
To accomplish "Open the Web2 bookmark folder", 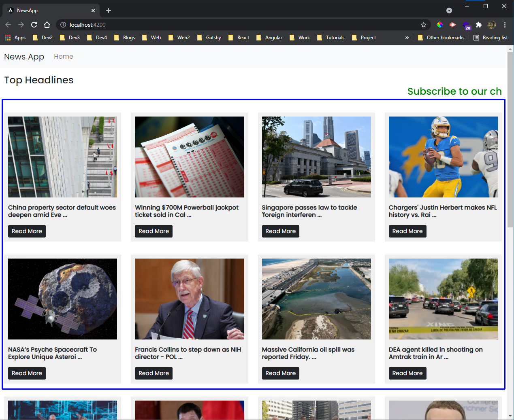I will tap(179, 38).
